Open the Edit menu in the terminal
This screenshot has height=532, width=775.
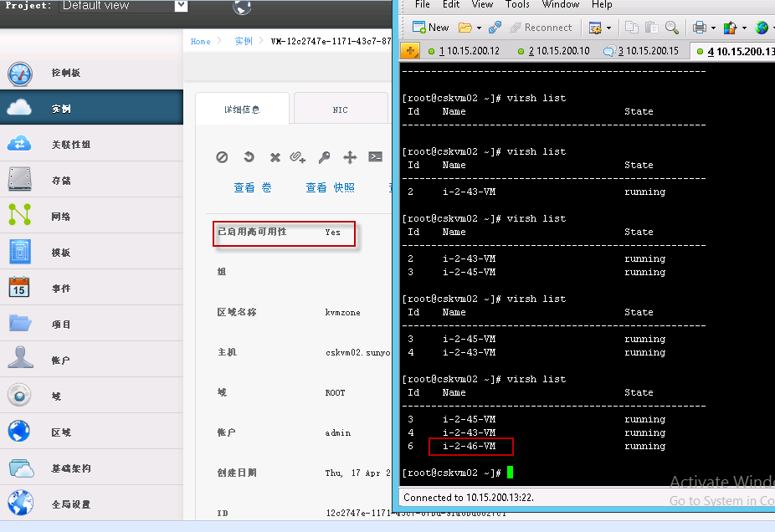click(x=451, y=4)
